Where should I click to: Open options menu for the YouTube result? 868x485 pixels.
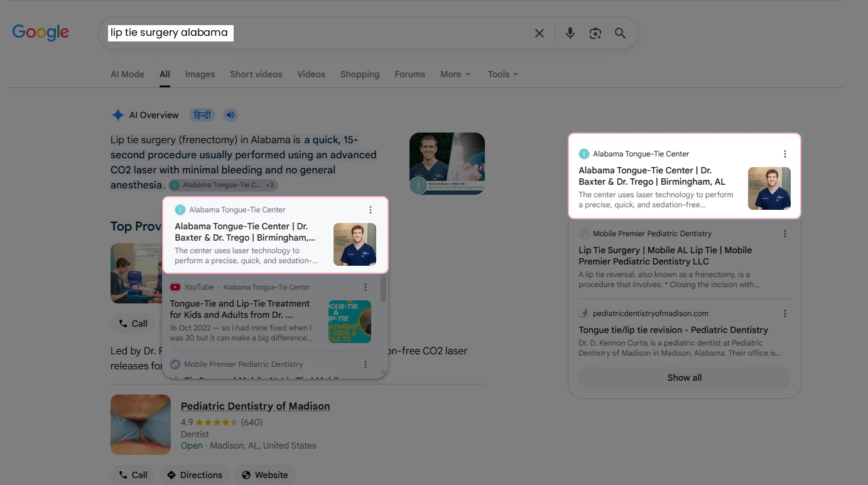pyautogui.click(x=366, y=287)
